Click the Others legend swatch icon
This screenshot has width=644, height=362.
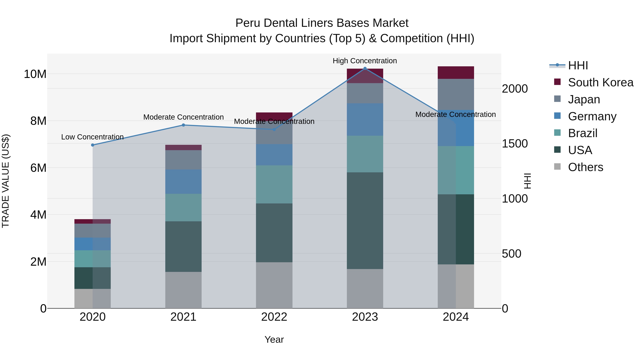[x=557, y=166]
